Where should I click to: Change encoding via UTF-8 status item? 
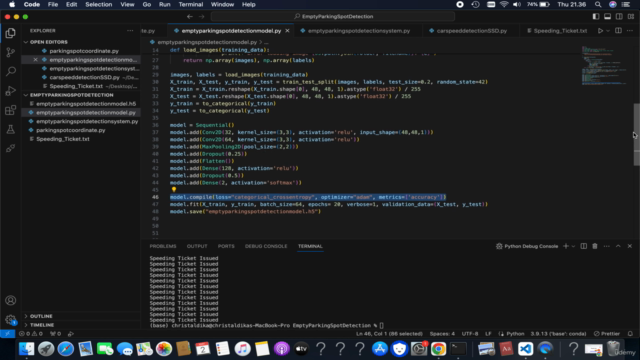click(x=470, y=333)
